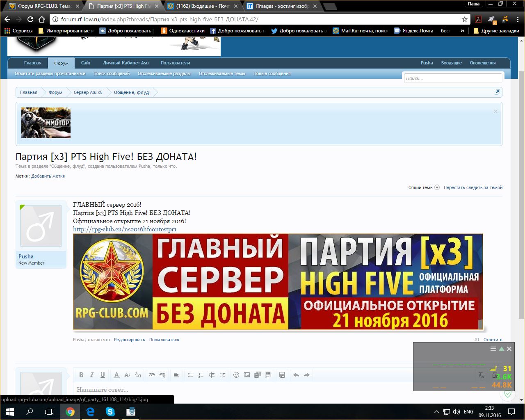Open the Windows Start menu
Viewport: 525px width, 420px height.
click(x=10, y=412)
